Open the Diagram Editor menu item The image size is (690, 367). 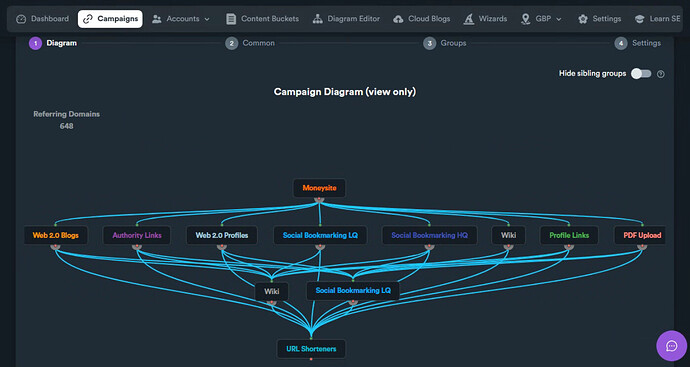pos(346,19)
